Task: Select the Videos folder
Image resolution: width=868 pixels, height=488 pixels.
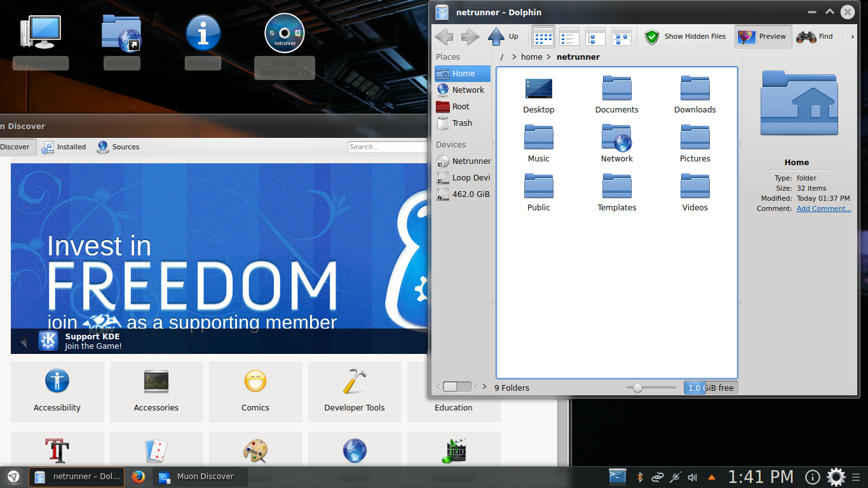Action: click(695, 193)
